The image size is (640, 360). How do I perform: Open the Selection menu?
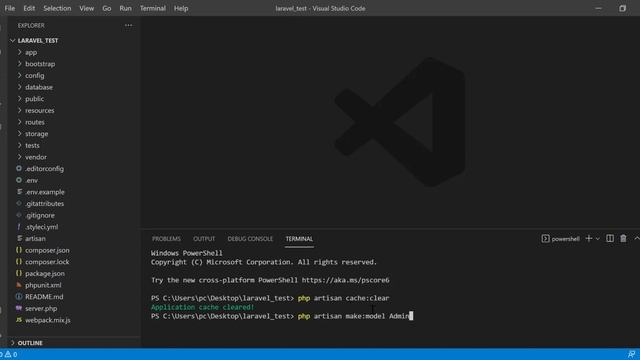click(x=57, y=8)
